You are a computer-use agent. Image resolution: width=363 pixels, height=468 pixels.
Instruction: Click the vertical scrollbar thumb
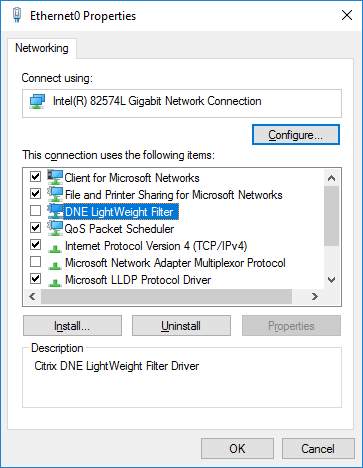[x=331, y=216]
